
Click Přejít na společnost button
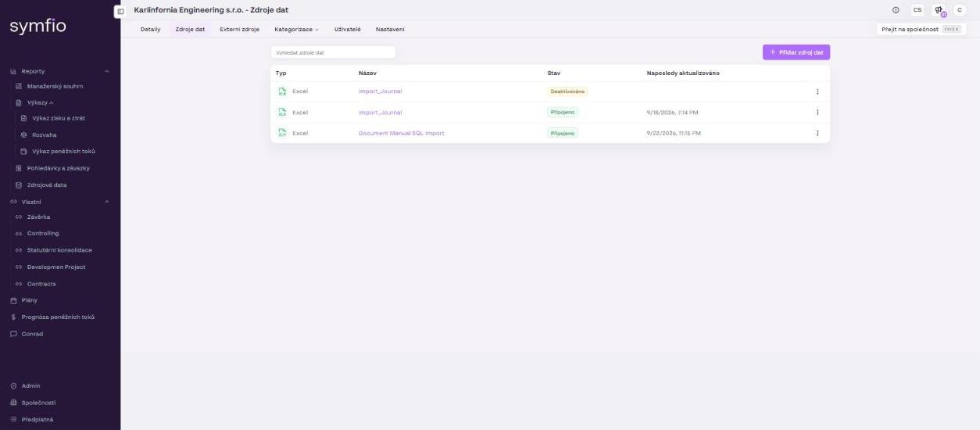click(x=921, y=29)
